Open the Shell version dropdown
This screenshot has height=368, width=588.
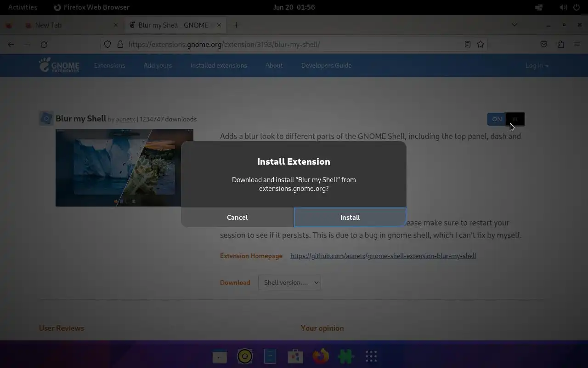pyautogui.click(x=289, y=282)
